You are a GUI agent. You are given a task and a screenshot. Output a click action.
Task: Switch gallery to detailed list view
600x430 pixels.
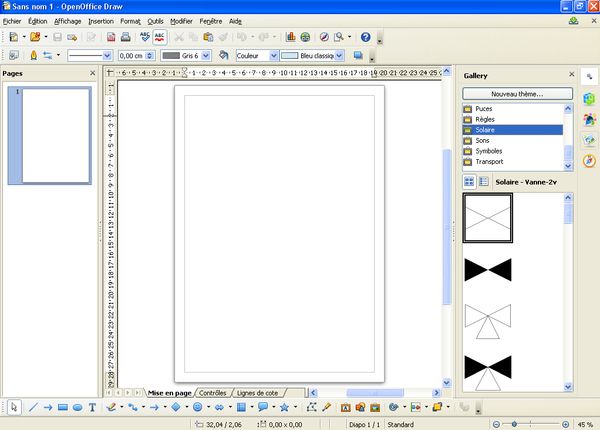[x=484, y=182]
